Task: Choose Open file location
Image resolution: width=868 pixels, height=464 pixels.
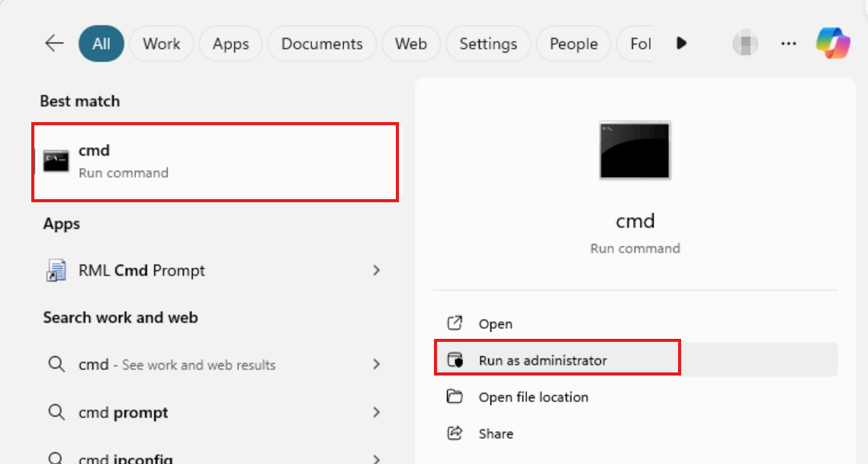Action: pyautogui.click(x=635, y=396)
